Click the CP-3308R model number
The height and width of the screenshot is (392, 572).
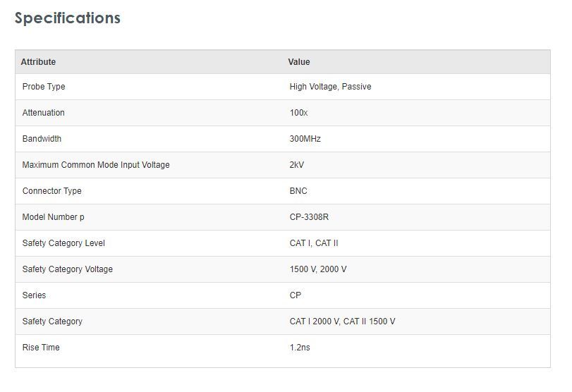point(309,217)
